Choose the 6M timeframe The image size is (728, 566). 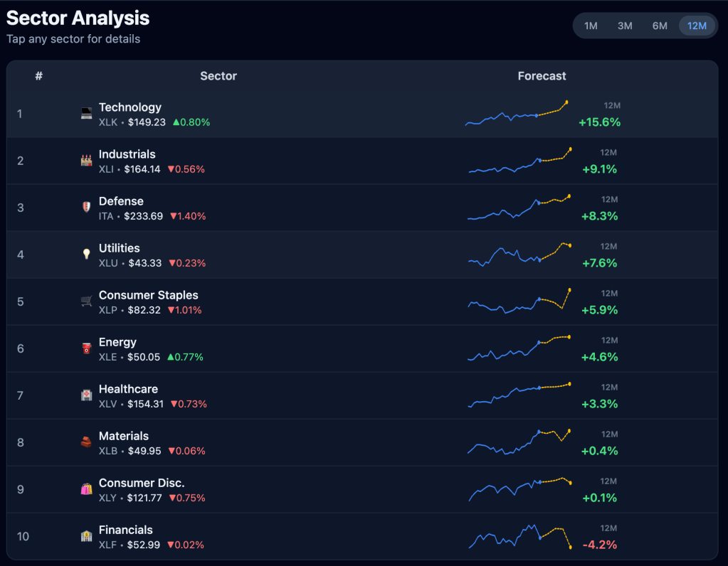(660, 26)
